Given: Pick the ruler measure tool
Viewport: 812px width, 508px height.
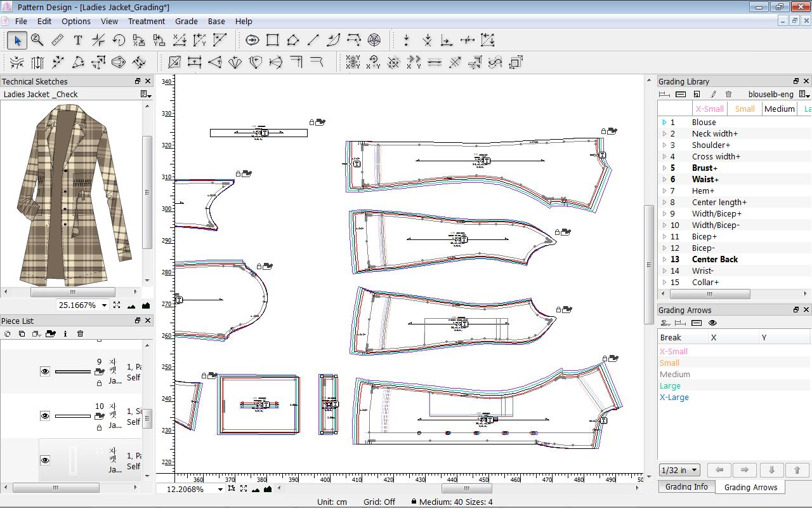Looking at the screenshot, I should (x=58, y=41).
